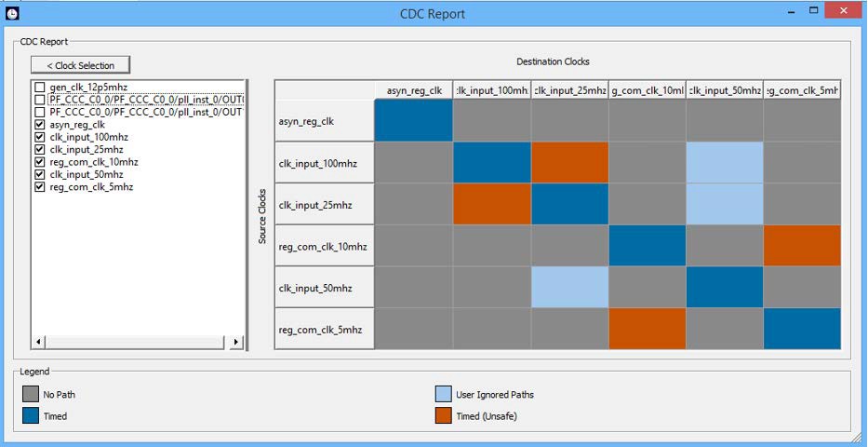The height and width of the screenshot is (447, 868).
Task: Close the CDC Report window
Action: 845,11
